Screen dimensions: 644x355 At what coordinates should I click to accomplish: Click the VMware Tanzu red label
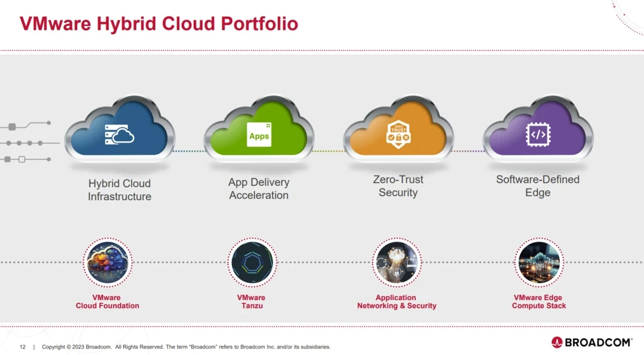251,302
